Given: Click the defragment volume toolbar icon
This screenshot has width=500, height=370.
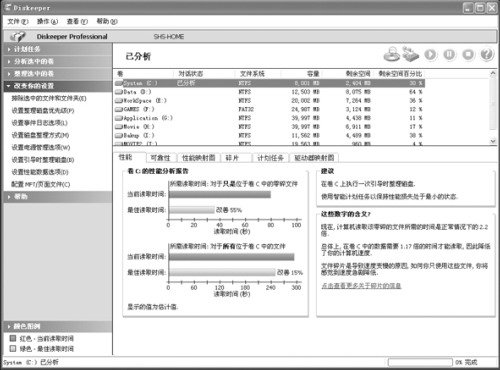Looking at the screenshot, I should pyautogui.click(x=410, y=54).
